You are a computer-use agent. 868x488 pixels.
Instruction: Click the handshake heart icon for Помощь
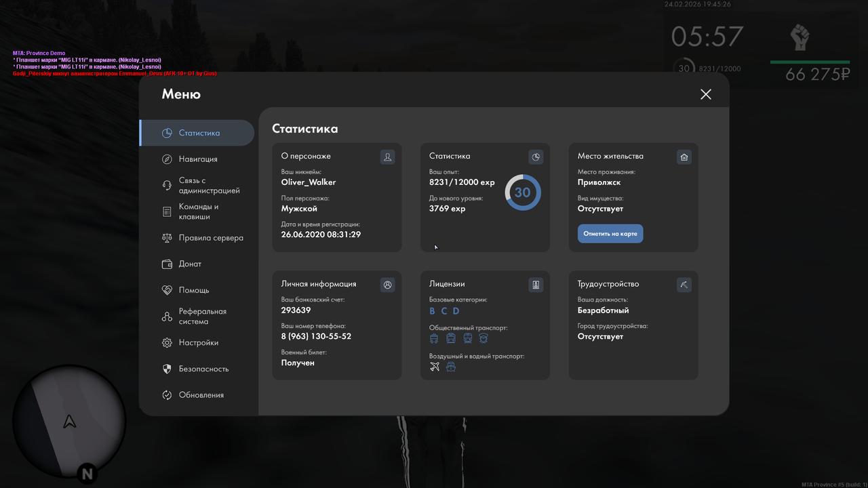click(x=167, y=290)
